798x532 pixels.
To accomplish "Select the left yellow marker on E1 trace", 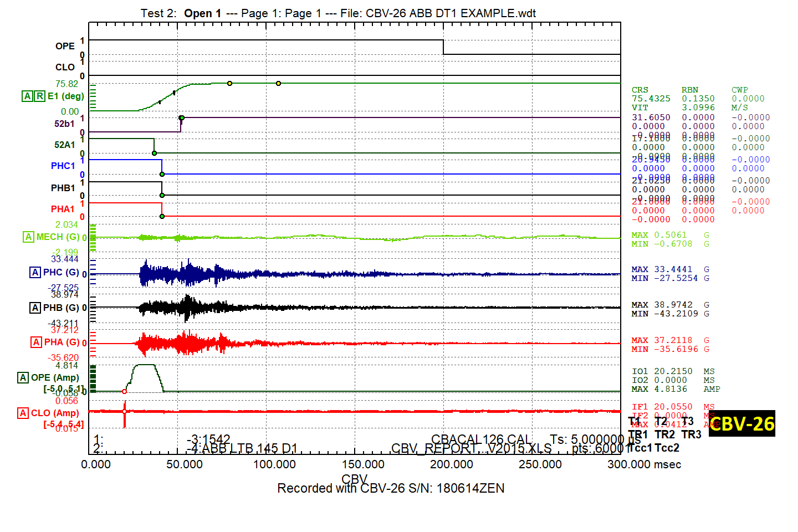I will [229, 84].
